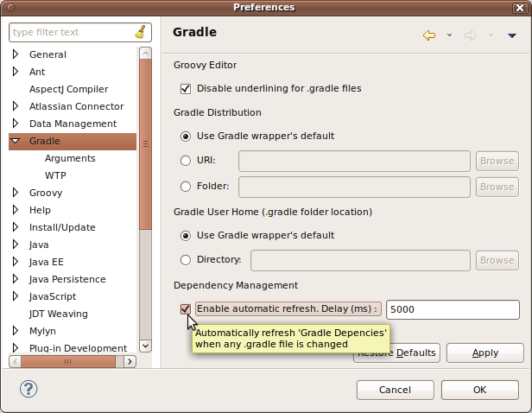This screenshot has height=413, width=532.
Task: Click the Restore Defaults button
Action: click(x=415, y=353)
